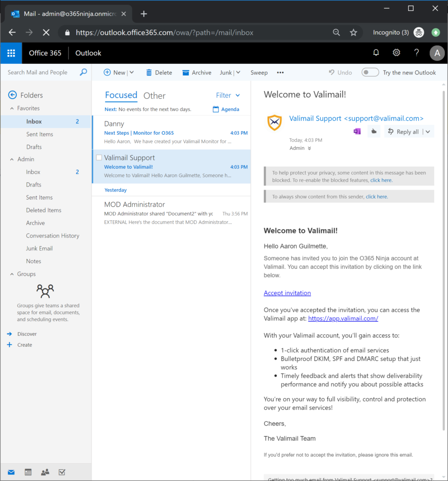Click the like thumbs-up icon on message
The height and width of the screenshot is (481, 448).
(x=374, y=132)
